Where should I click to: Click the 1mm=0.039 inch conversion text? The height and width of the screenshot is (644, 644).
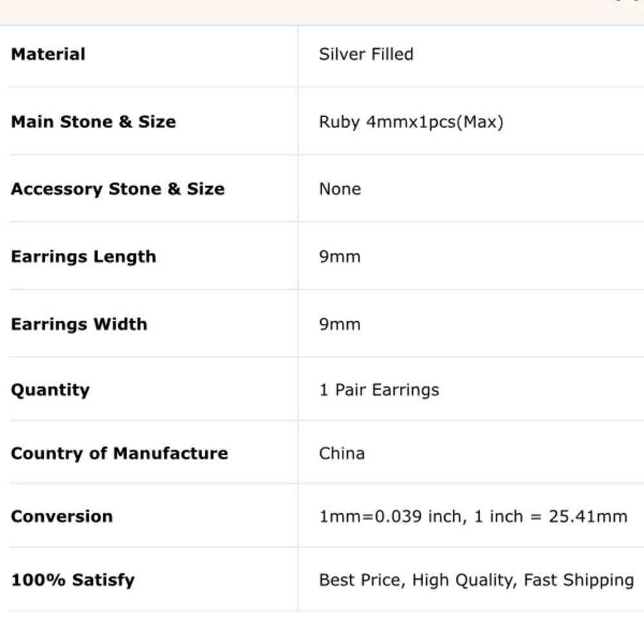[x=391, y=516]
